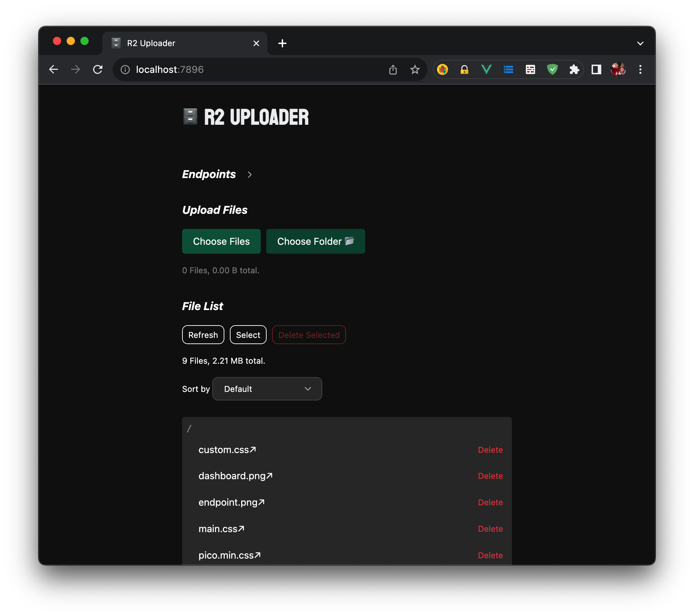Click the profile avatar in toolbar
Screen dimensions: 694x616
[x=618, y=70]
